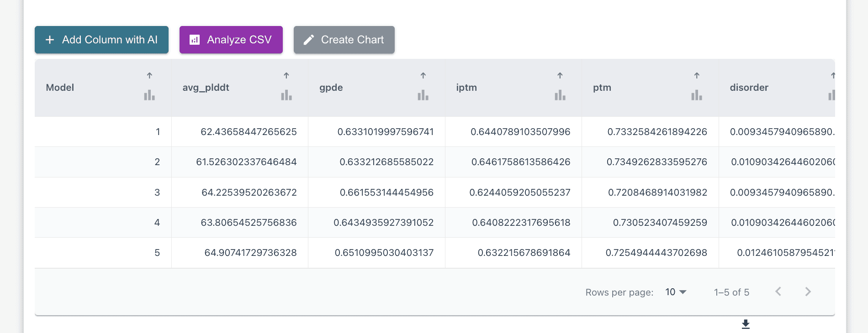Sort the gpde column using arrow
This screenshot has width=868, height=333.
[423, 76]
